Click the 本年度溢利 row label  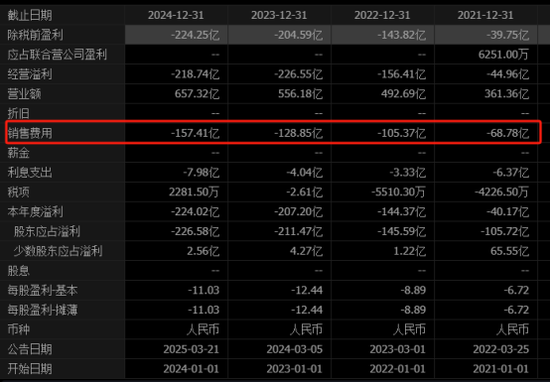[x=35, y=212]
